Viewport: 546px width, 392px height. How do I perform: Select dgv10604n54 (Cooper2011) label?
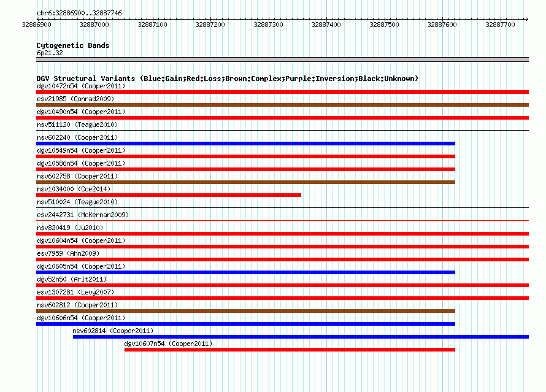(x=81, y=240)
